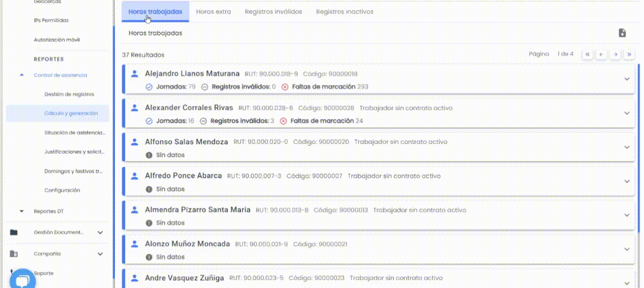Click person icon for Alejandro Llanos Maturana
The width and height of the screenshot is (644, 288).
point(134,74)
